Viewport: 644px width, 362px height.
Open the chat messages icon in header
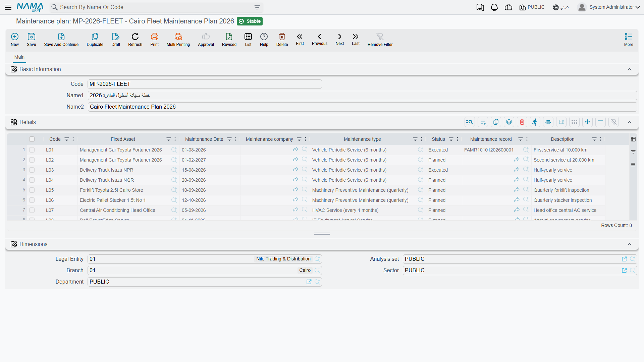(480, 7)
